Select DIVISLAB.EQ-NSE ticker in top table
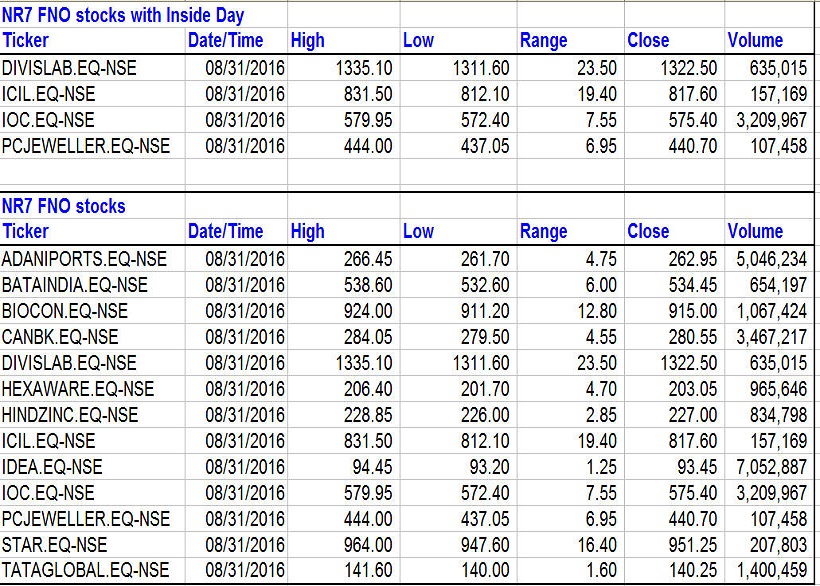The height and width of the screenshot is (586, 820). tap(70, 68)
